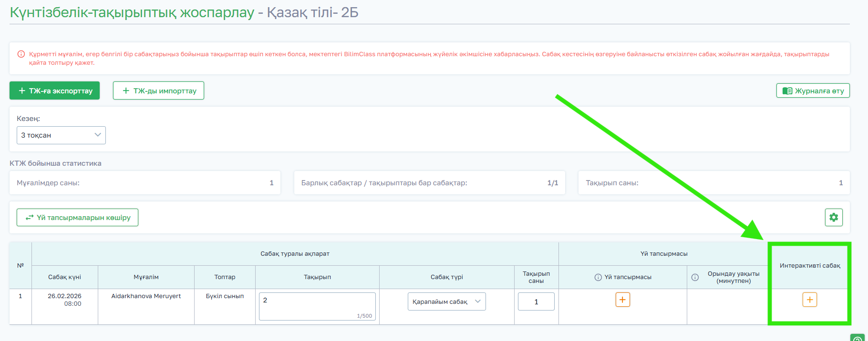Select the Мұғалімдер саны statistics card
This screenshot has width=868, height=341.
(x=145, y=183)
